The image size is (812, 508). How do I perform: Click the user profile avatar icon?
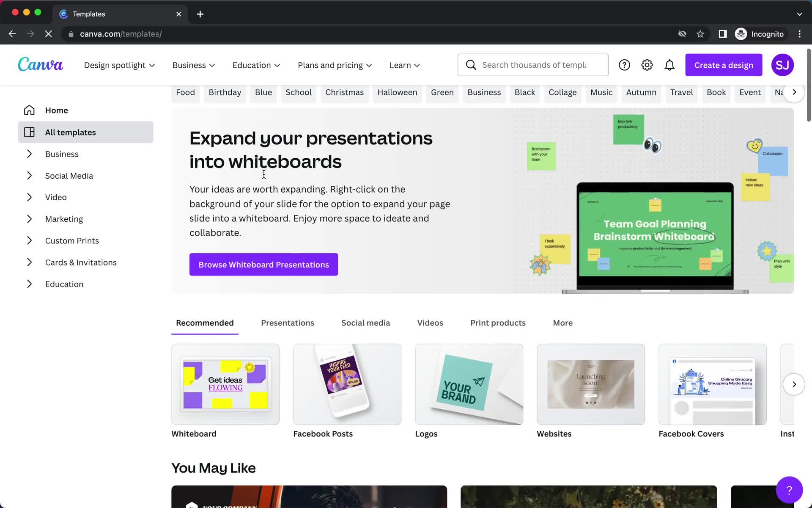point(782,64)
